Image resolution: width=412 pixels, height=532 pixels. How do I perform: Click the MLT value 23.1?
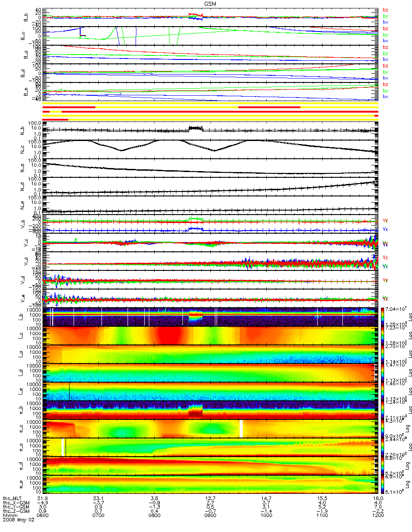point(98,498)
